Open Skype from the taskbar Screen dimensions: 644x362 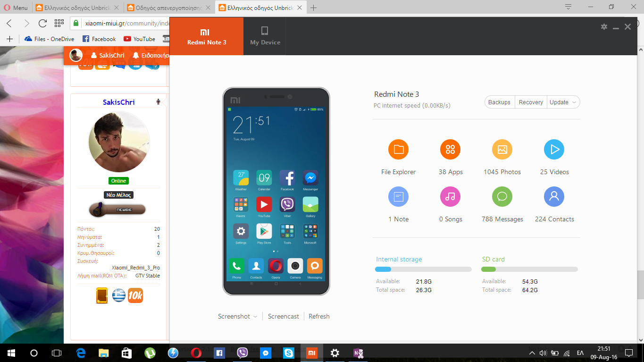click(x=289, y=353)
